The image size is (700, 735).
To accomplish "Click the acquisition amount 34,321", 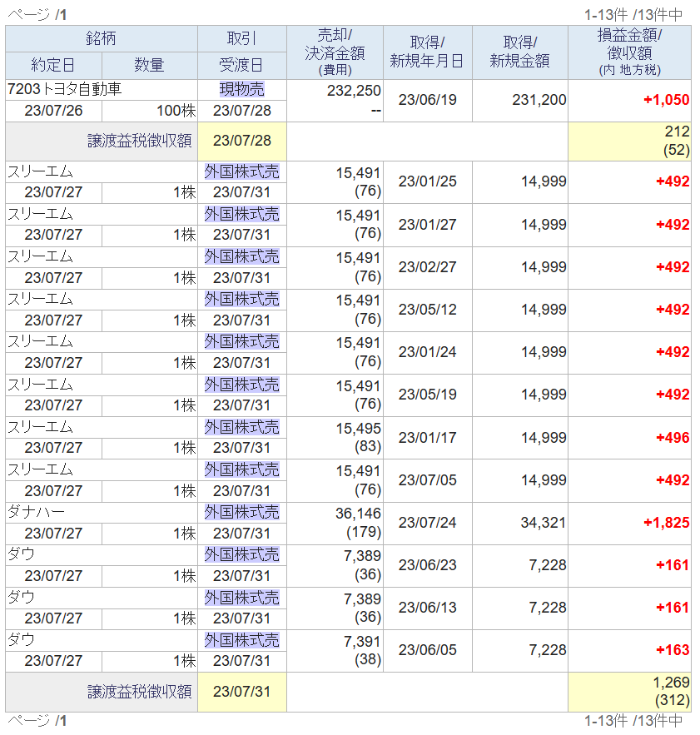I will [544, 523].
